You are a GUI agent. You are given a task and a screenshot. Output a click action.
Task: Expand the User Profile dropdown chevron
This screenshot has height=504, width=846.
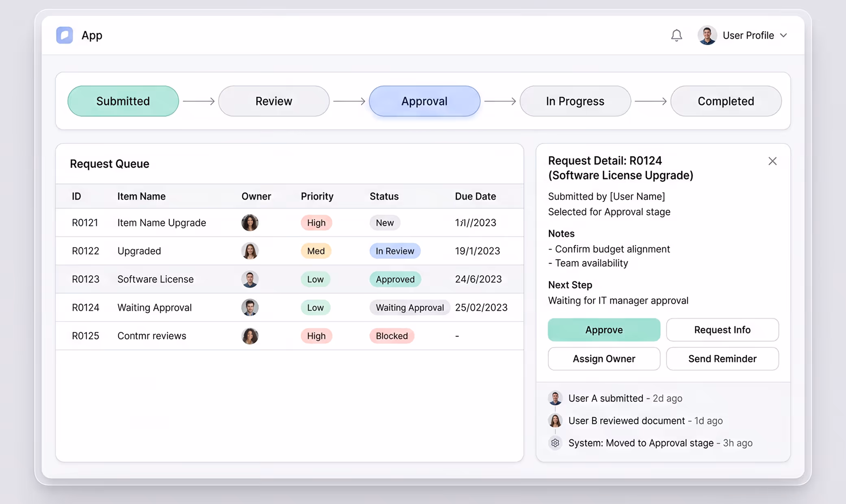click(783, 35)
